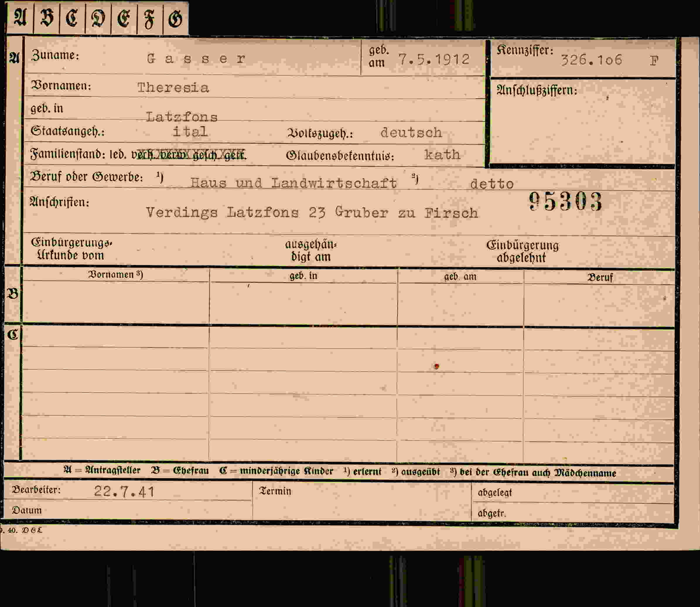Click the 'Vornamen:' field label
Image resolution: width=700 pixels, height=607 pixels.
[61, 85]
